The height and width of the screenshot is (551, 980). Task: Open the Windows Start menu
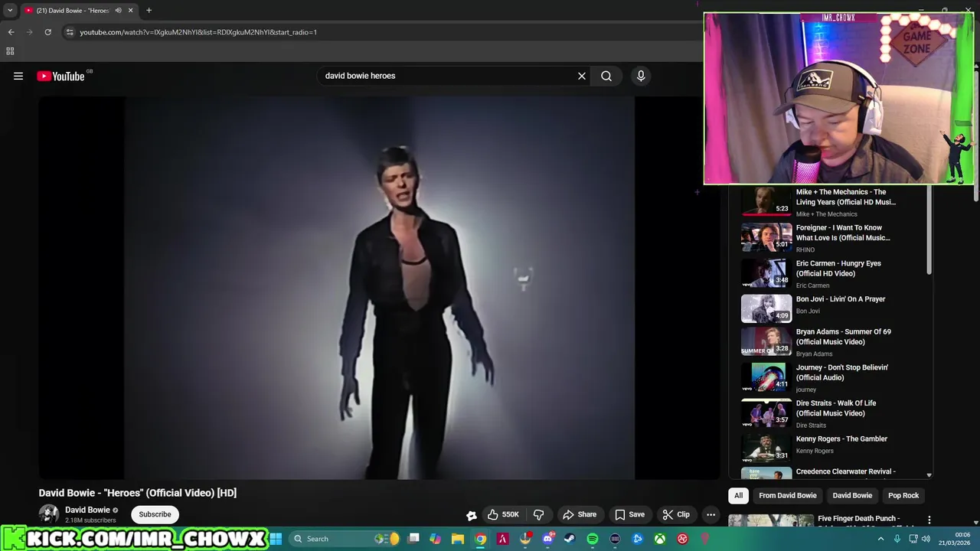coord(276,539)
